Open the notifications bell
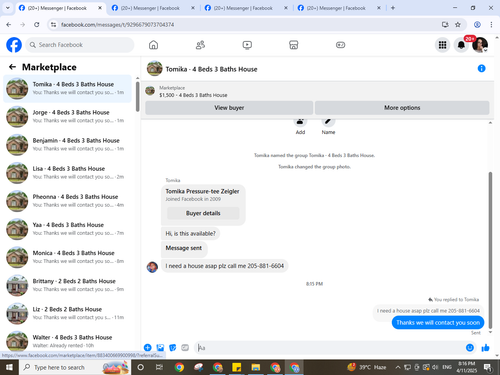 tap(461, 45)
